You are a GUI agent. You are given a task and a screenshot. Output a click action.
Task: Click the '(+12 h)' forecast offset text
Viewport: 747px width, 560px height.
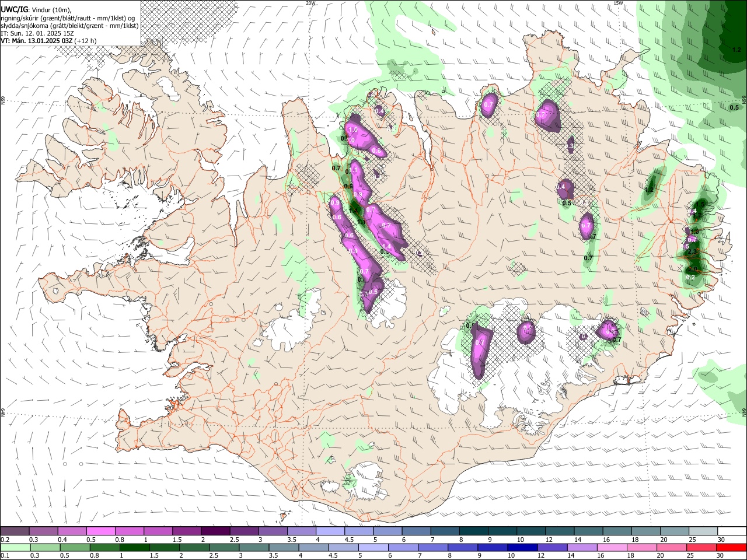pos(86,41)
